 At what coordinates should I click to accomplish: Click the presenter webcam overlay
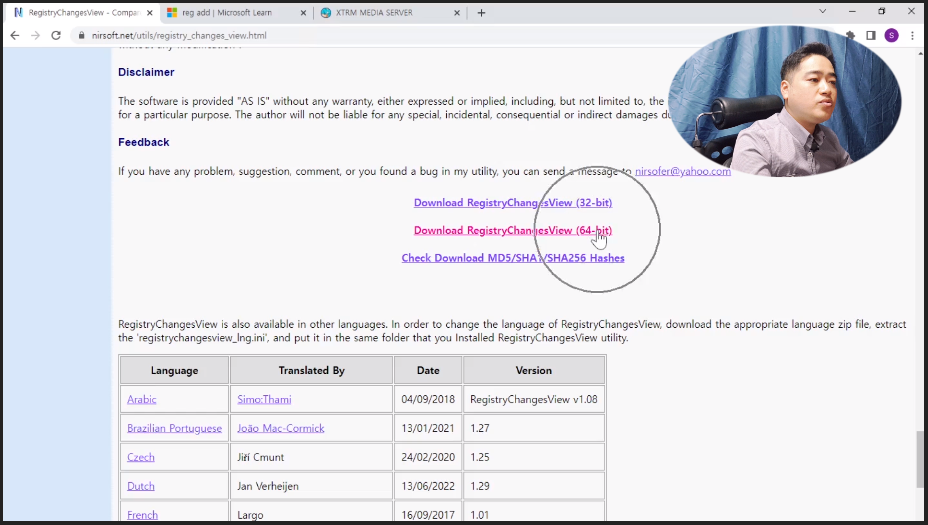click(784, 101)
